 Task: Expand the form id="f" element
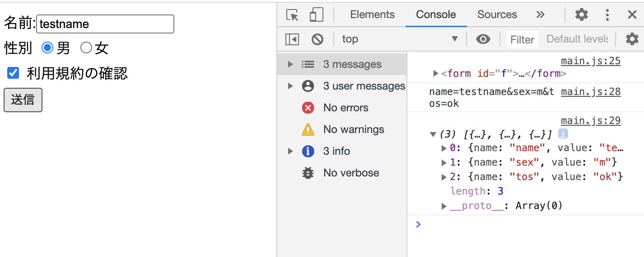[435, 73]
